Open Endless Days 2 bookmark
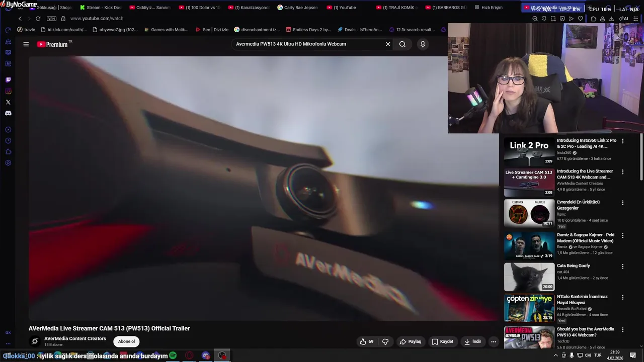Image resolution: width=644 pixels, height=362 pixels. click(308, 30)
